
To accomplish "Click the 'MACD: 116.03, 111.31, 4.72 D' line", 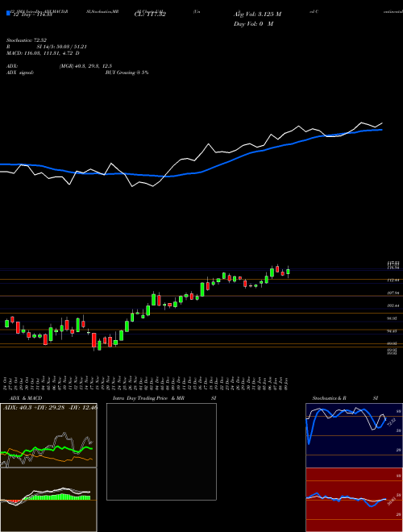I will [x=43, y=53].
